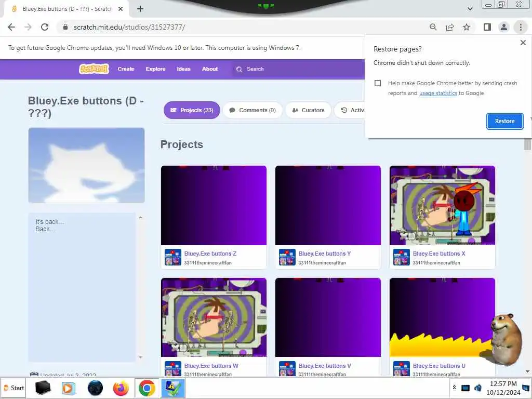The width and height of the screenshot is (532, 399).
Task: Click the author avatar for Bluey.Exe buttons X
Action: pyautogui.click(x=402, y=257)
